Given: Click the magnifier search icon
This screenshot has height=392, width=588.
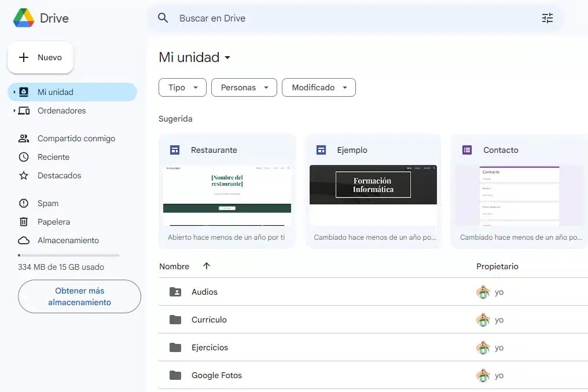Looking at the screenshot, I should (x=163, y=17).
